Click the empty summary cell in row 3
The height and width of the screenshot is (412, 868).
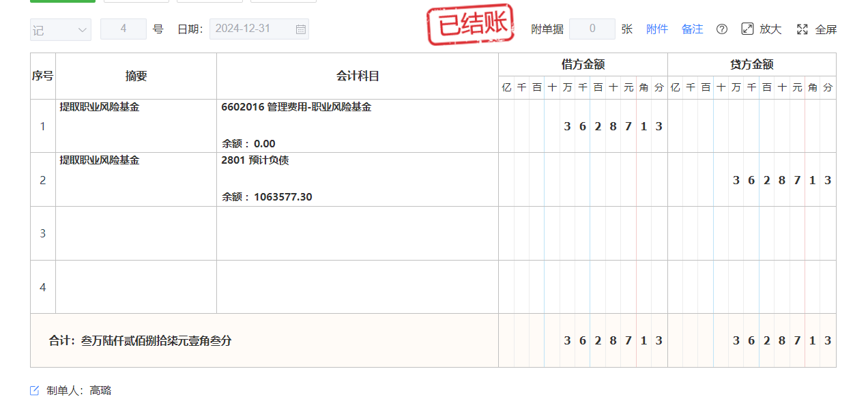(x=136, y=233)
